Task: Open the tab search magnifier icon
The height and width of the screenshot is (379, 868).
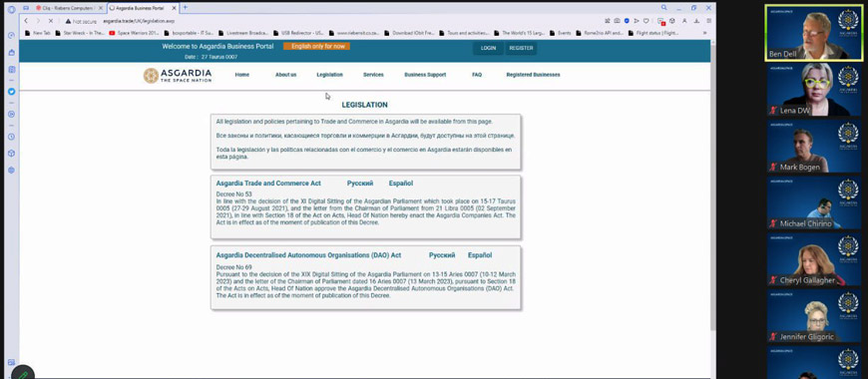Action: coord(663,8)
